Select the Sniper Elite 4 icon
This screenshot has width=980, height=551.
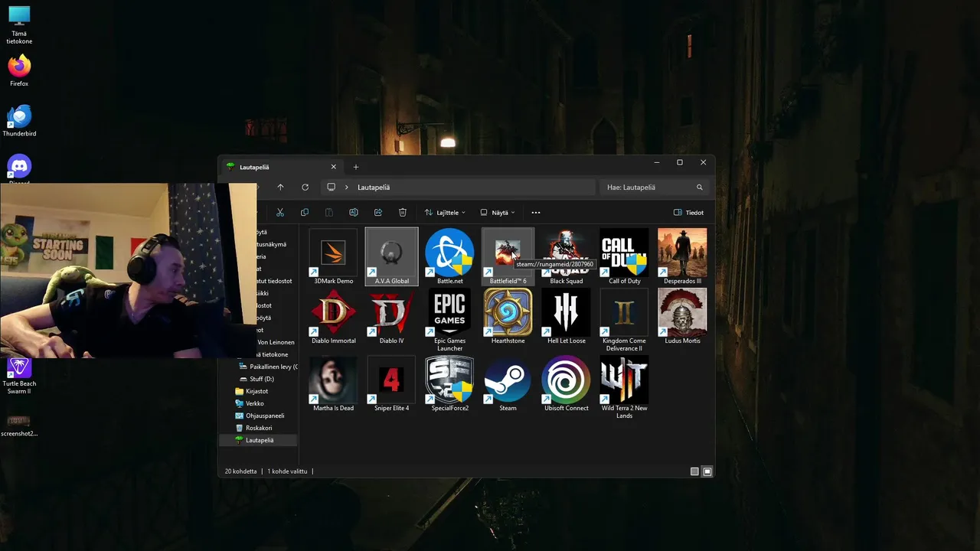[392, 383]
